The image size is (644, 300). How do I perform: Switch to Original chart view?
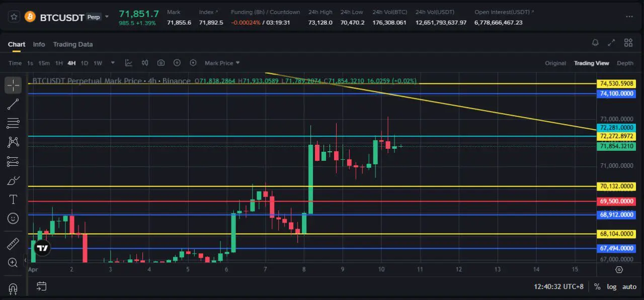[555, 63]
